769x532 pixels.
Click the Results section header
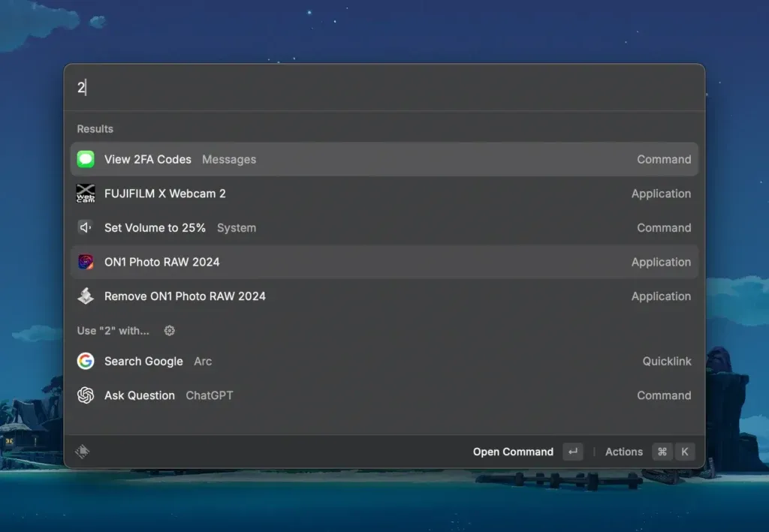pyautogui.click(x=95, y=129)
